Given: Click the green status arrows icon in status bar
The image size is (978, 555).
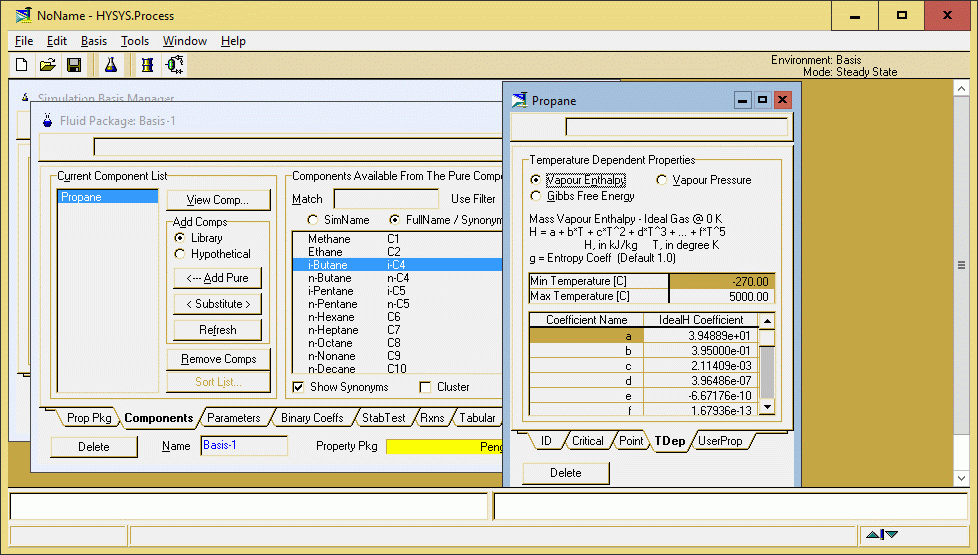Looking at the screenshot, I should click(x=882, y=535).
